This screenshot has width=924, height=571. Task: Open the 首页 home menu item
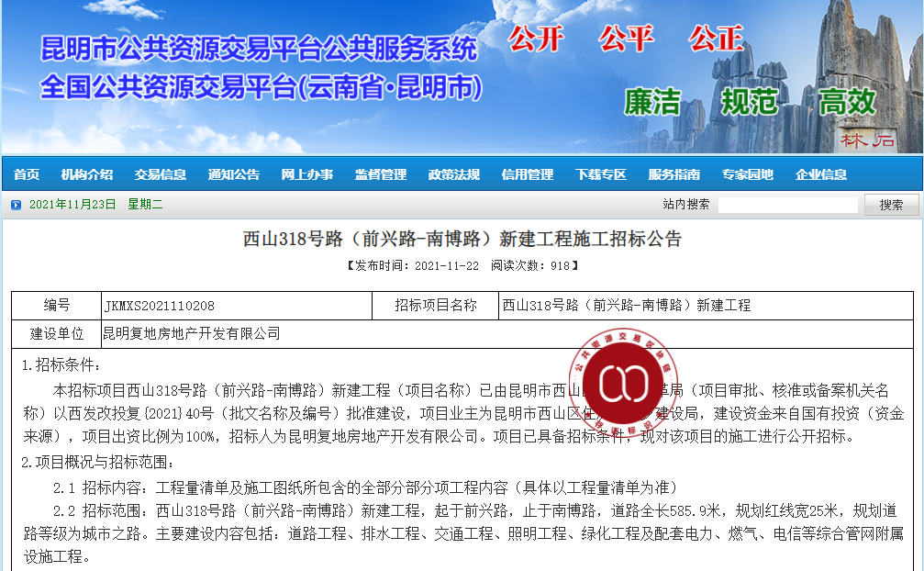click(27, 174)
